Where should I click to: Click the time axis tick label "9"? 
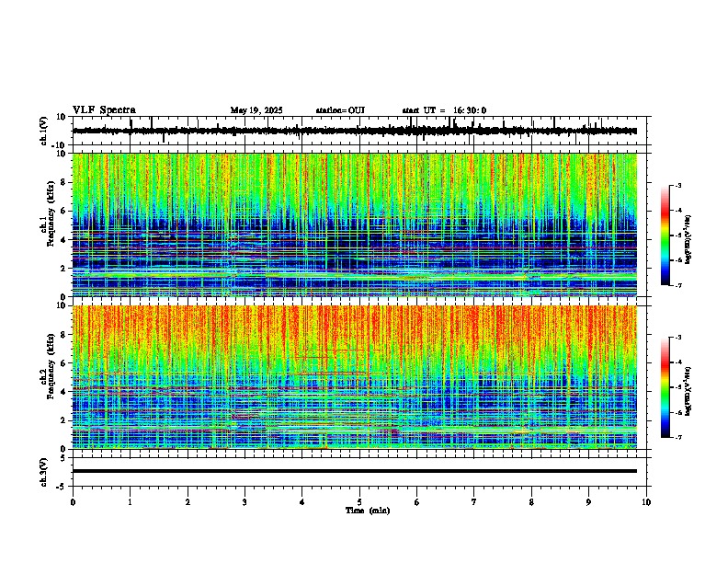point(588,502)
